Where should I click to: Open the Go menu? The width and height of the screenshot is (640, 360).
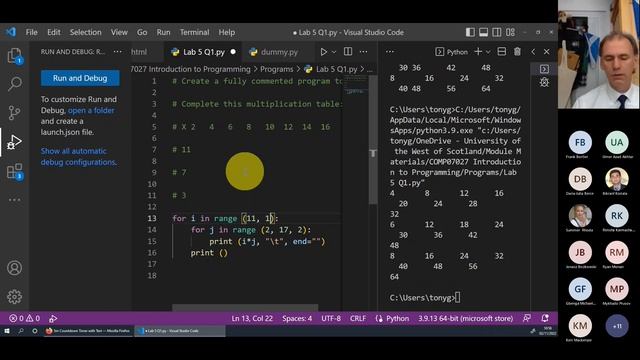142,32
